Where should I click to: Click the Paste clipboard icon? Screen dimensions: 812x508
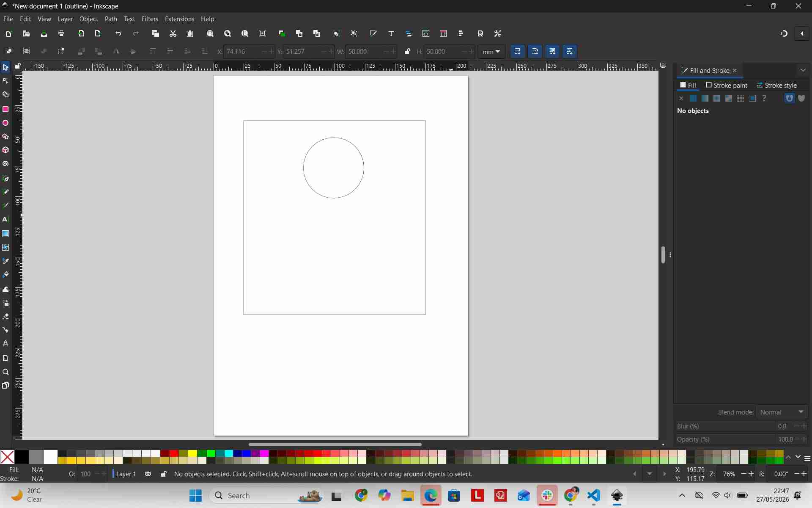point(190,33)
